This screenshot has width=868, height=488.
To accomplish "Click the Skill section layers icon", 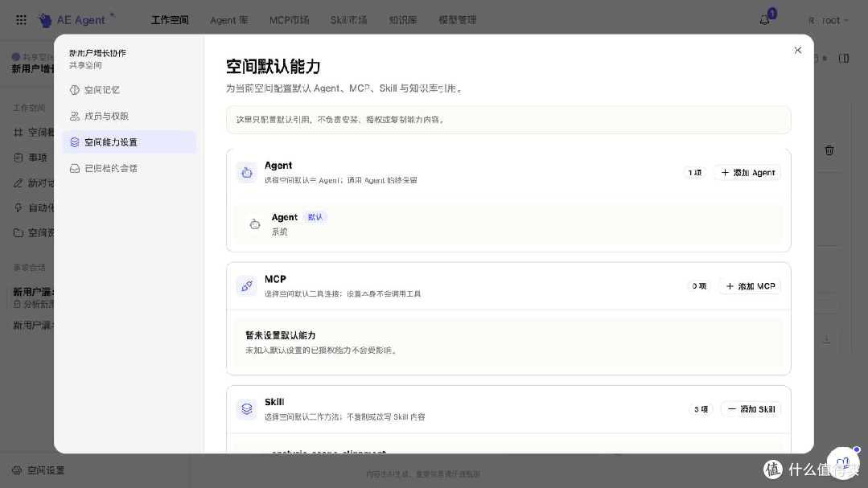I will pos(247,409).
